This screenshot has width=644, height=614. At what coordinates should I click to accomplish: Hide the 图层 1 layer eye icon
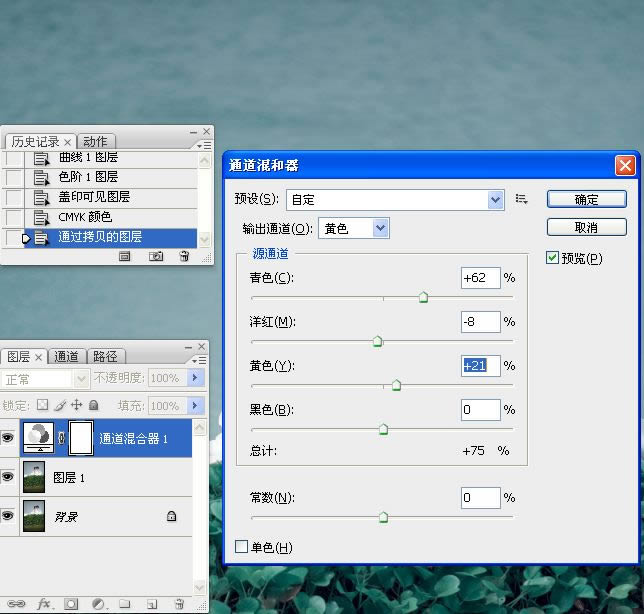pyautogui.click(x=8, y=478)
